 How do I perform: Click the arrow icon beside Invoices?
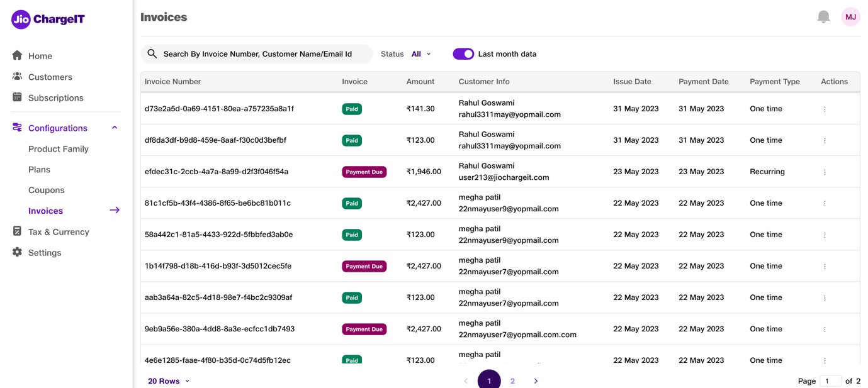[x=115, y=211]
